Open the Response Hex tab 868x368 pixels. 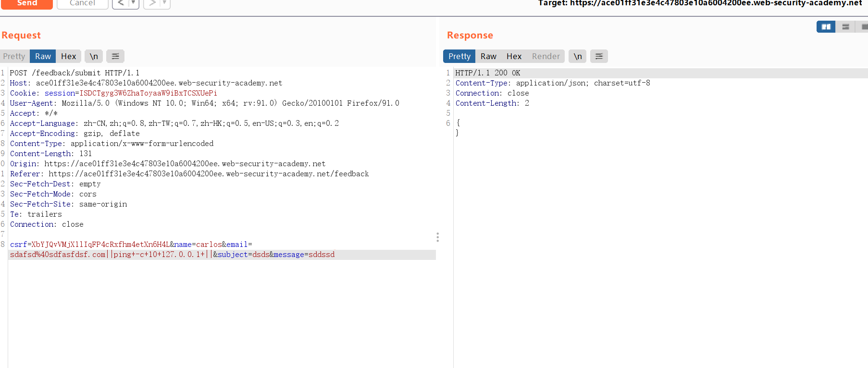[x=514, y=56]
